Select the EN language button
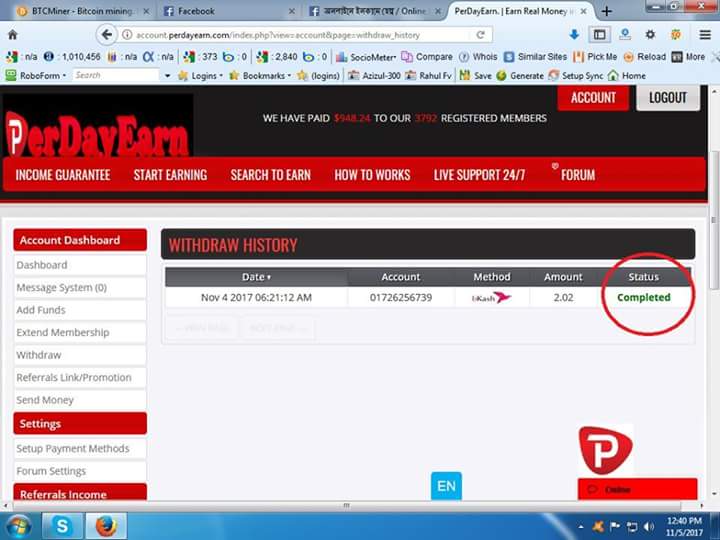The image size is (720, 540). click(x=446, y=487)
